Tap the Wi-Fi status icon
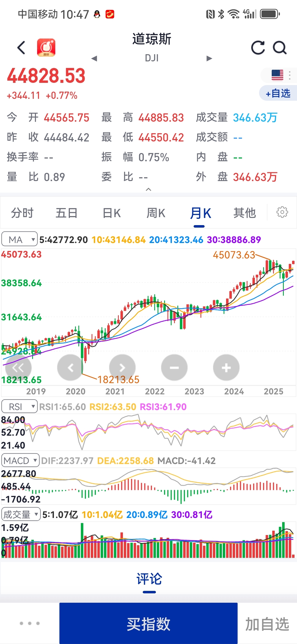 234,14
